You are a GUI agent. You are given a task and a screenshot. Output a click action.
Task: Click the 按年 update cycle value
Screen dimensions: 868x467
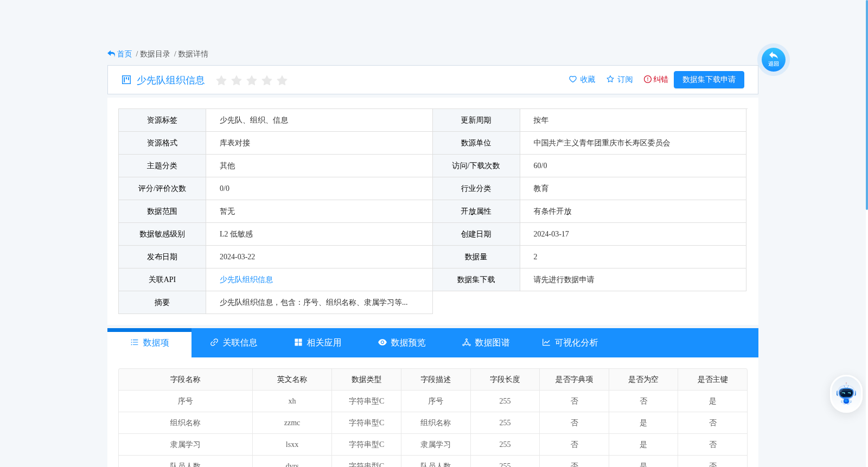(x=541, y=120)
